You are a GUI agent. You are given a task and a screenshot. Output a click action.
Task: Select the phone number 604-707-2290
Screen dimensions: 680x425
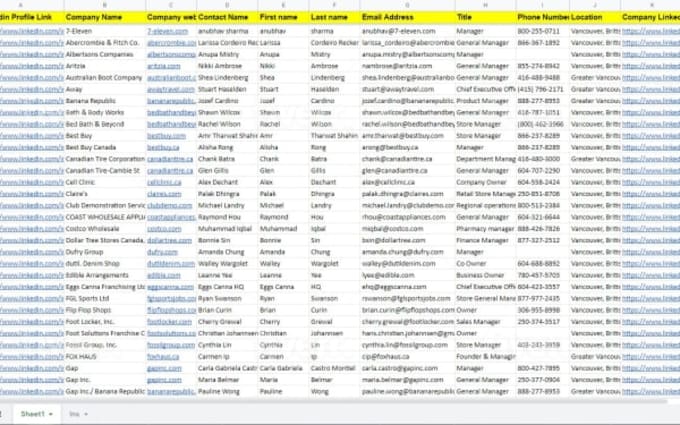tap(543, 170)
